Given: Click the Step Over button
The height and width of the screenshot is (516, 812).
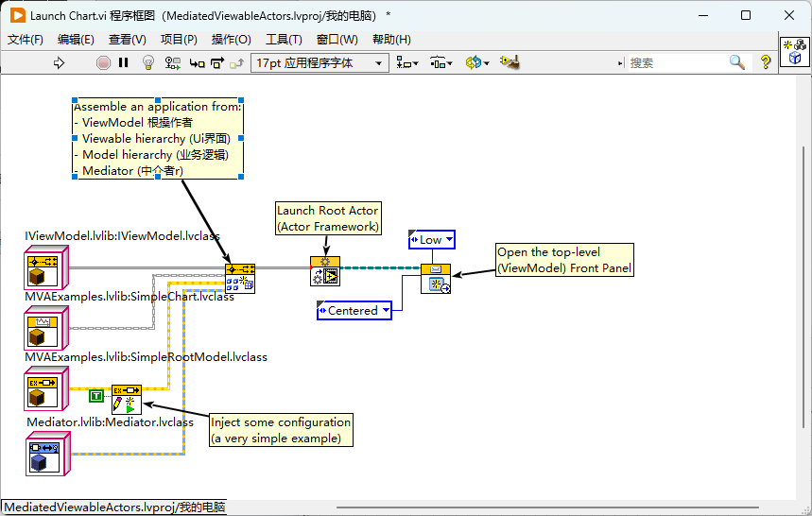Looking at the screenshot, I should (x=217, y=63).
